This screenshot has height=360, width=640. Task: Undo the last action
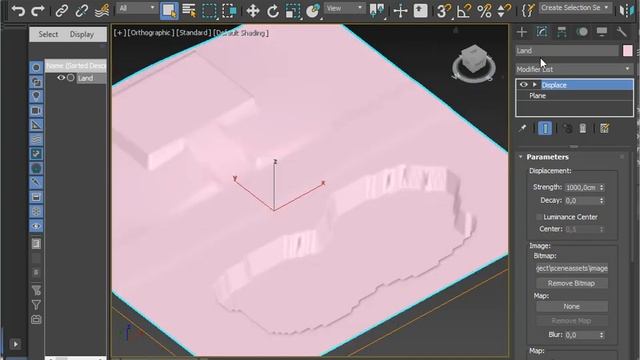tap(18, 10)
